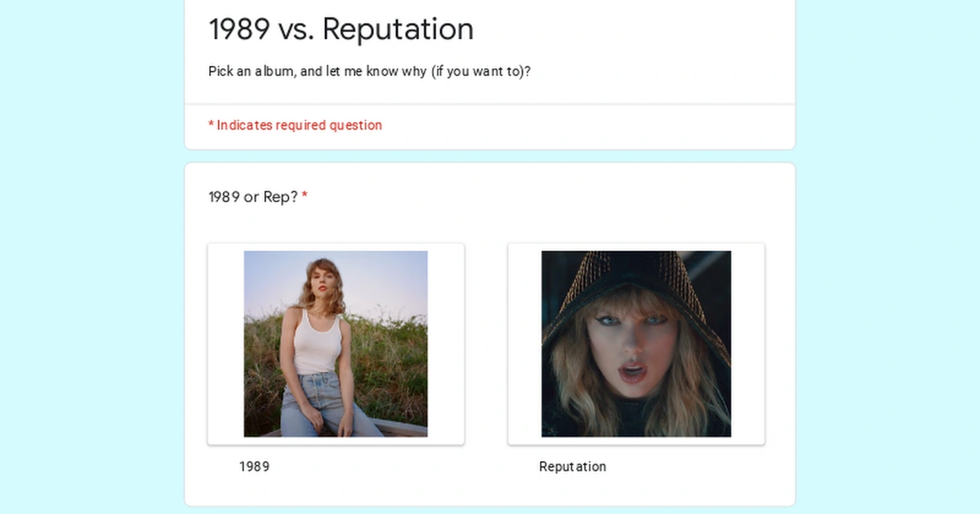980x514 pixels.
Task: Click the red asterisk beside the question
Action: [303, 195]
